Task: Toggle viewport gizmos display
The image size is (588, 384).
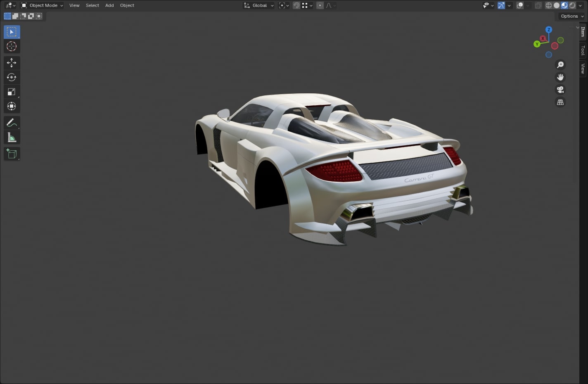Action: pyautogui.click(x=501, y=5)
